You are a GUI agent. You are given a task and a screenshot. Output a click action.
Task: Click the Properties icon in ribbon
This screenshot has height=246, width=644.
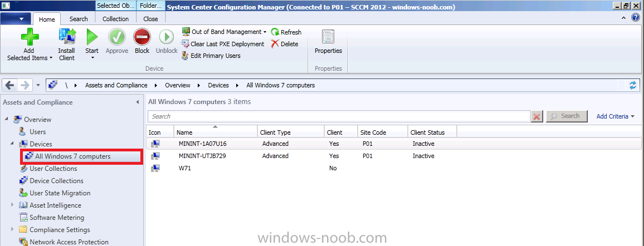(x=328, y=37)
